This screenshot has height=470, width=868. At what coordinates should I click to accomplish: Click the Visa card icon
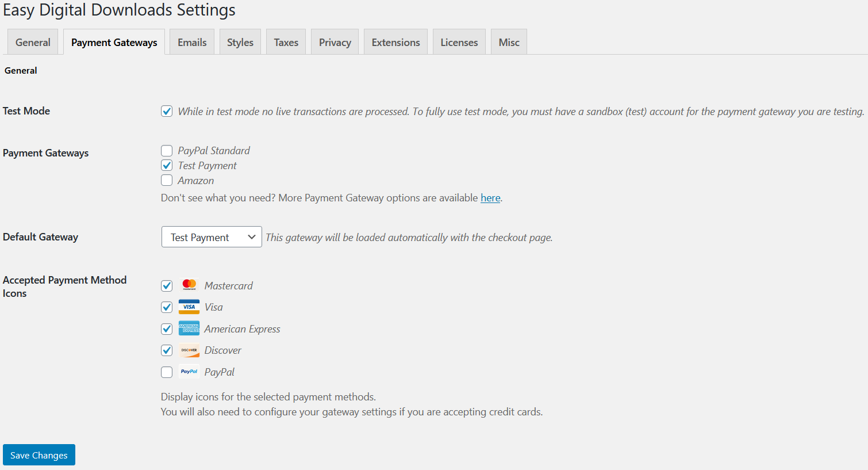point(189,307)
